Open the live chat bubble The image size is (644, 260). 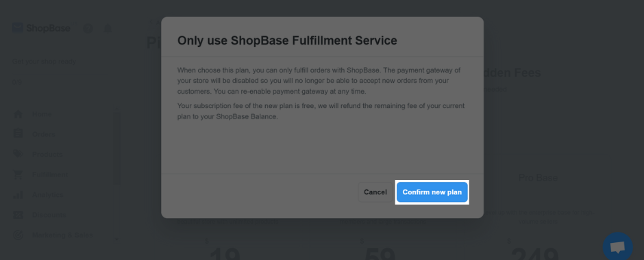pos(618,247)
